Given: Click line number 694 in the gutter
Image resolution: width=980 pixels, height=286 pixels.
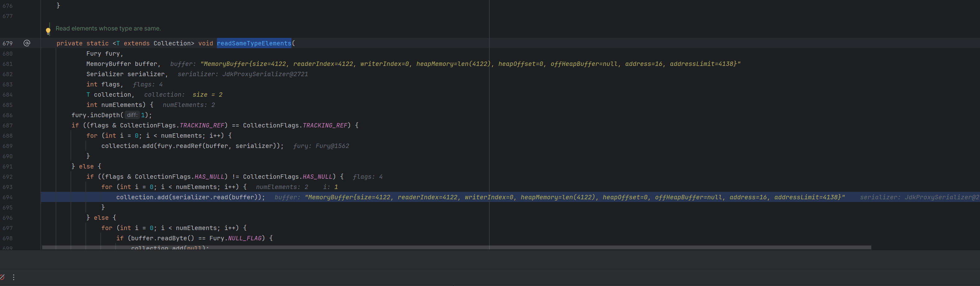Looking at the screenshot, I should [x=7, y=197].
